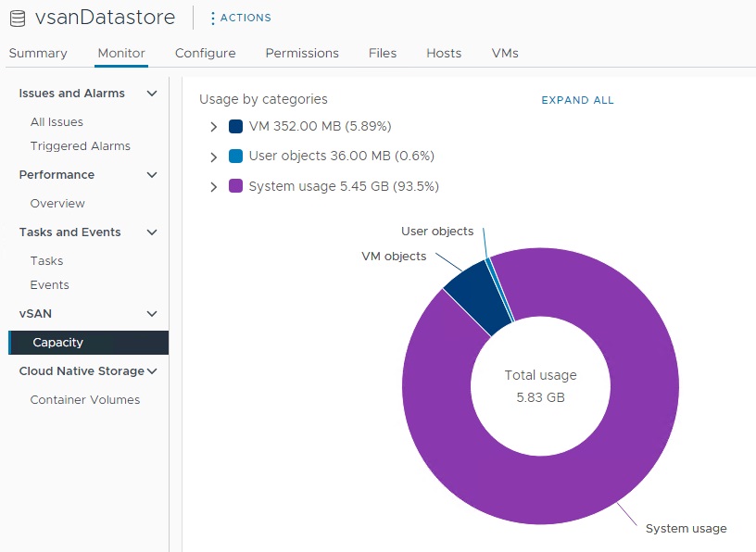Open Triggered Alarms in sidebar
Screen dimensions: 756x552
(80, 146)
